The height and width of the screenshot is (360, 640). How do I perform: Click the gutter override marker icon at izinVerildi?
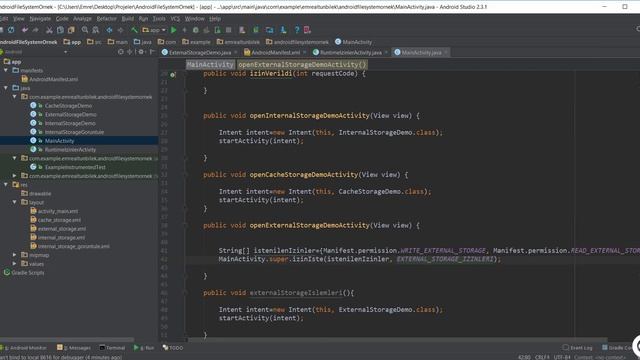tap(173, 74)
